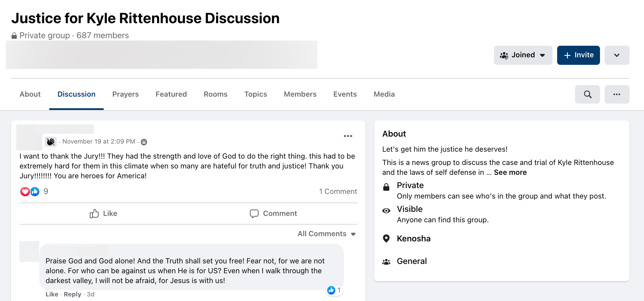
Task: Click the Invite button
Action: pyautogui.click(x=578, y=55)
